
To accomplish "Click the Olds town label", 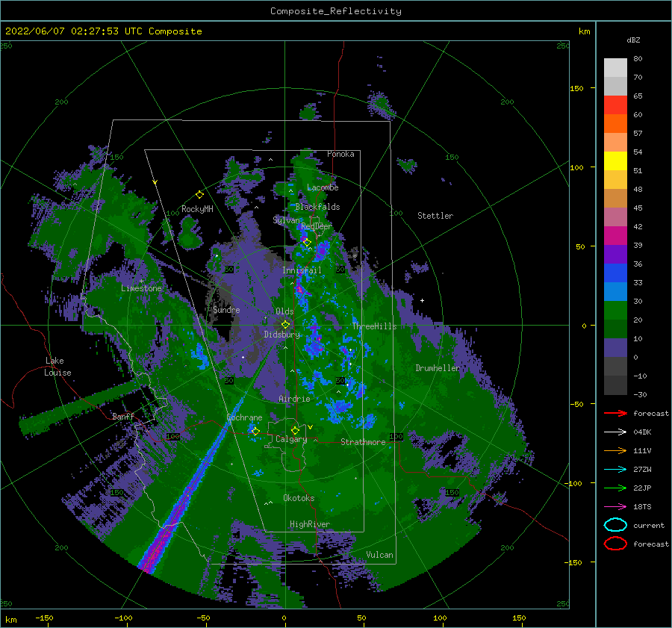I will click(x=284, y=311).
